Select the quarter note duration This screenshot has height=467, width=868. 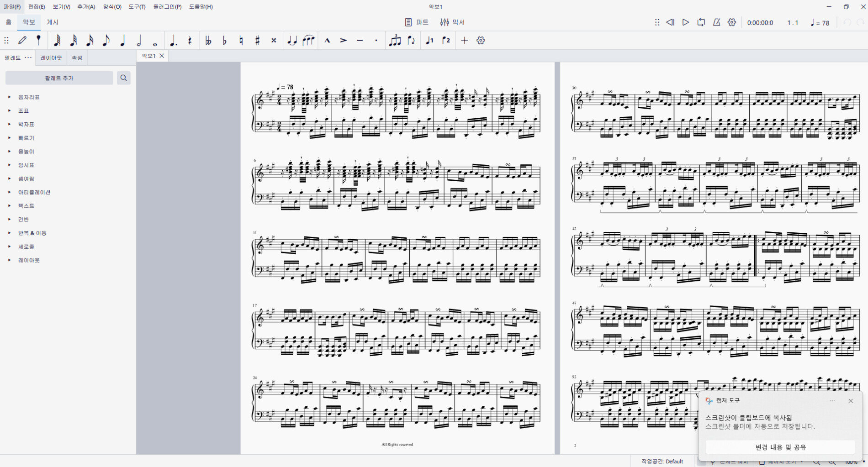(x=122, y=41)
